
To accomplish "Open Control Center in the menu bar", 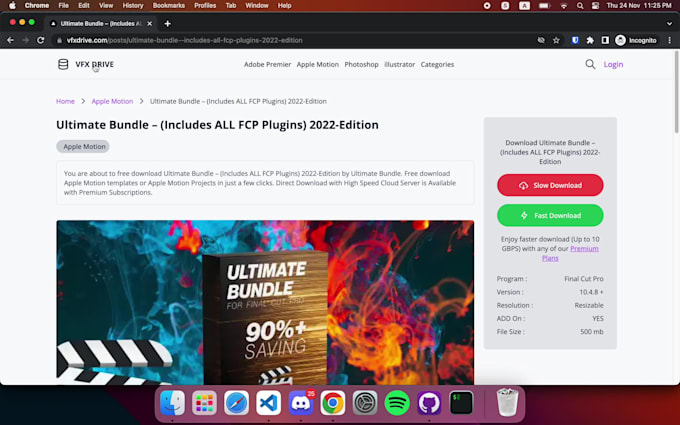I will [595, 6].
